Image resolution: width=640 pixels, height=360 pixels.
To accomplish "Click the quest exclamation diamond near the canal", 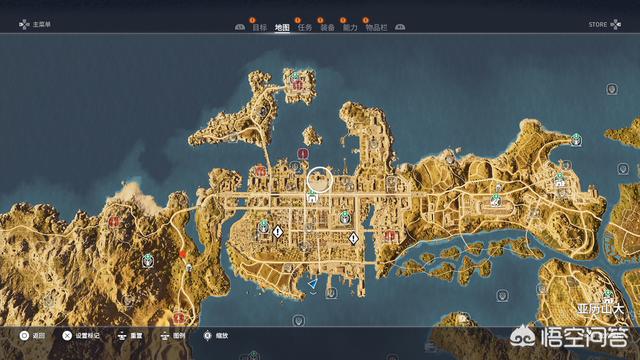I will tap(353, 238).
